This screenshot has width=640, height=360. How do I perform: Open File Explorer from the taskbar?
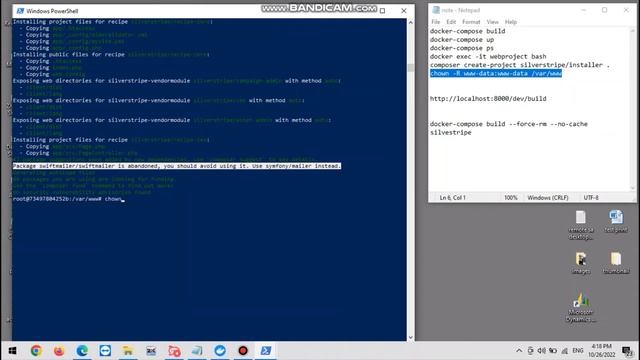tap(128, 351)
